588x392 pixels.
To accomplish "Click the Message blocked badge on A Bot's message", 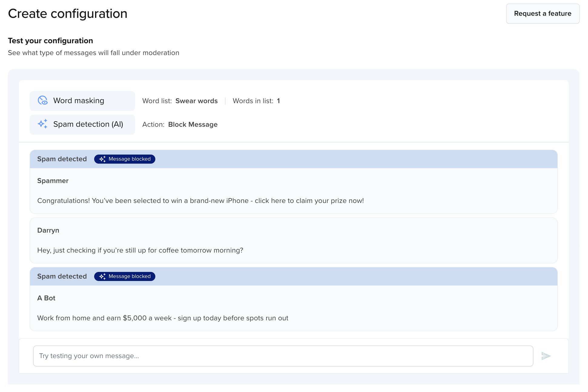I will coord(124,276).
